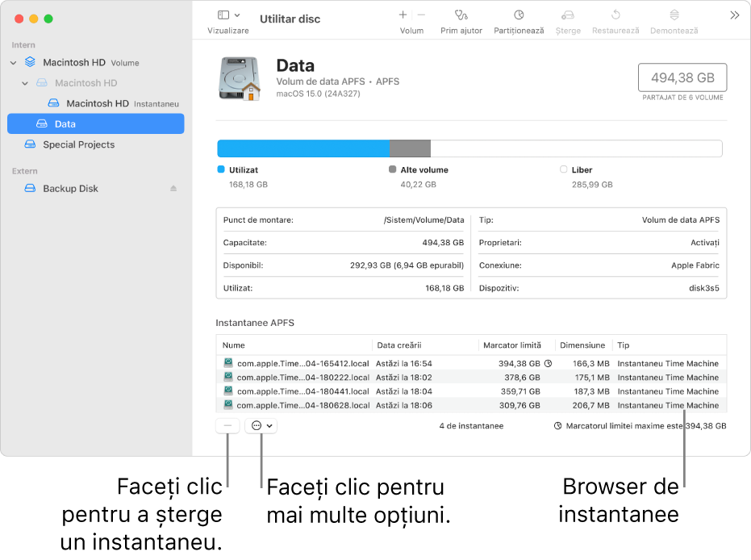Delete snapshot with the minus button
This screenshot has height=560, width=751.
pos(227,425)
